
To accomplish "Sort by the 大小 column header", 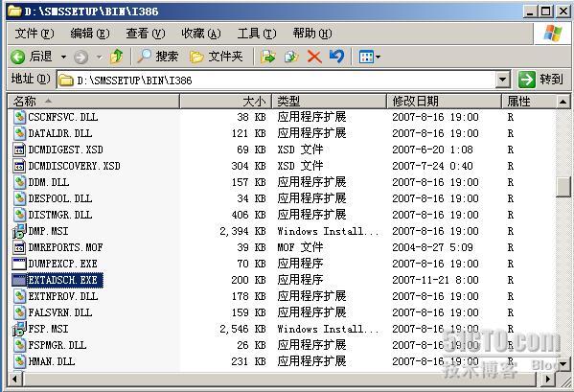I will pos(225,101).
